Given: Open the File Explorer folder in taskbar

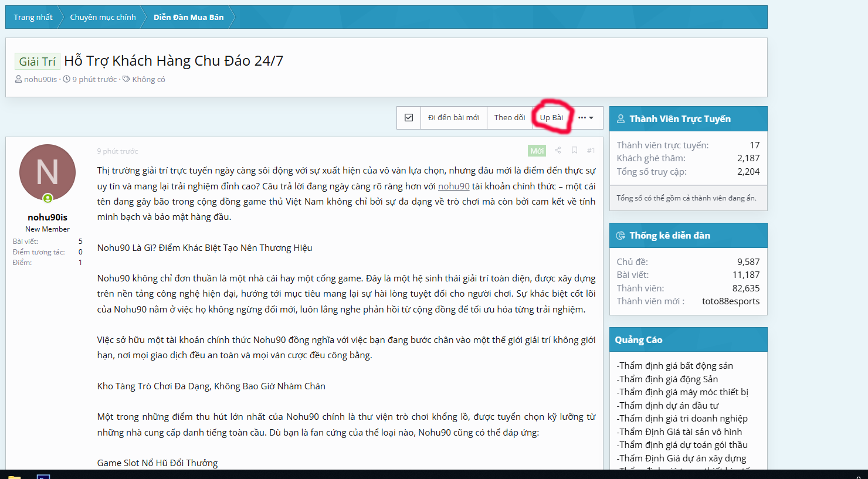Looking at the screenshot, I should [x=14, y=476].
